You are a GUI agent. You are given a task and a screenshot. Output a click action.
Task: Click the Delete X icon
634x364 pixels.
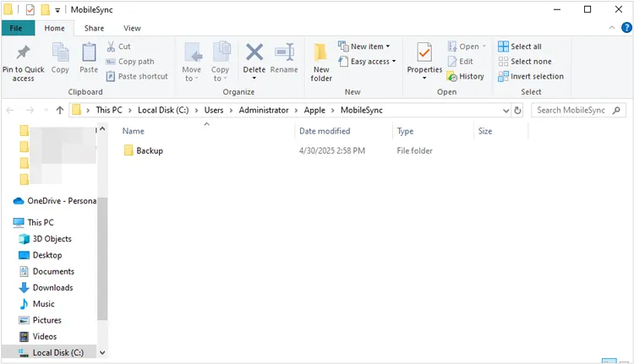click(254, 52)
